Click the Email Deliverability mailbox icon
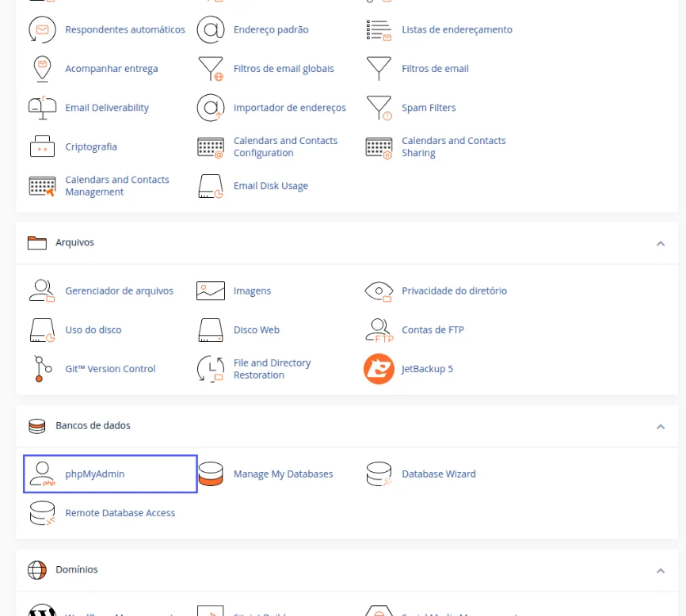Image resolution: width=686 pixels, height=616 pixels. click(42, 108)
